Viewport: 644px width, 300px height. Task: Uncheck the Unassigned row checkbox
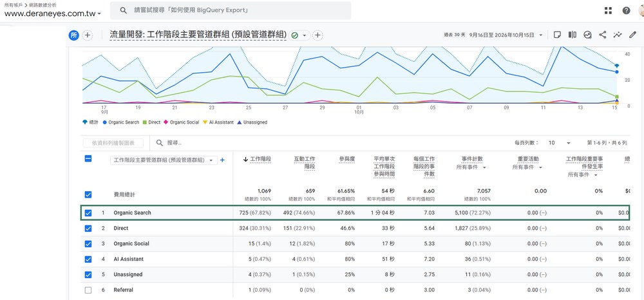[88, 274]
